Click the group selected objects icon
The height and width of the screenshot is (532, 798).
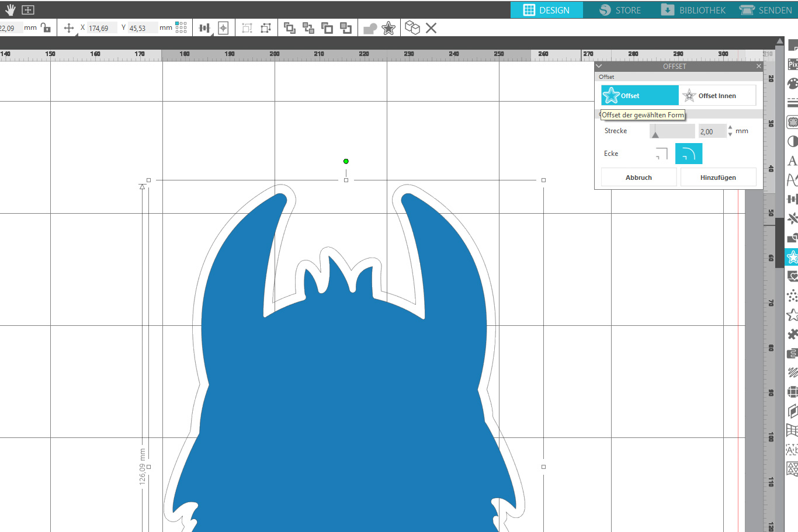247,28
